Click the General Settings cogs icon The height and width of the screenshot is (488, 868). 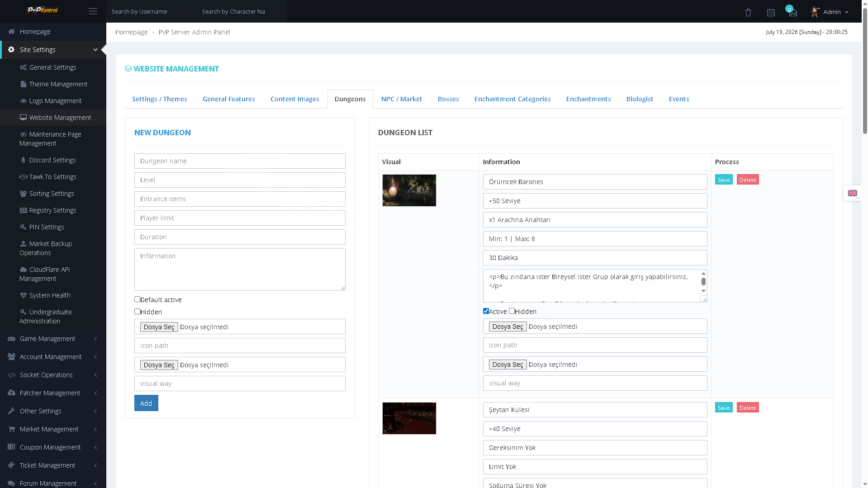(24, 67)
